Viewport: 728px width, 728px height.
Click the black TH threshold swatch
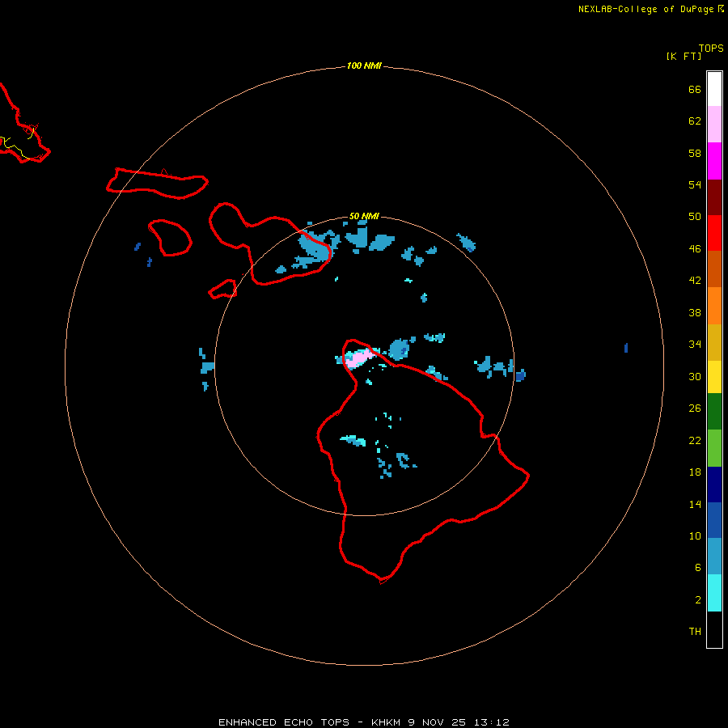pos(714,629)
